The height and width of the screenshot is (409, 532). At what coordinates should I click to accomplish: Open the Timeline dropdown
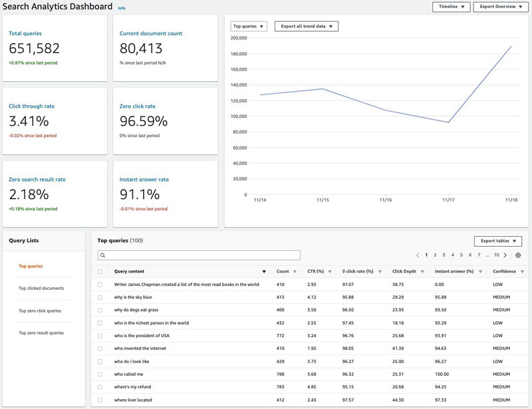click(451, 7)
